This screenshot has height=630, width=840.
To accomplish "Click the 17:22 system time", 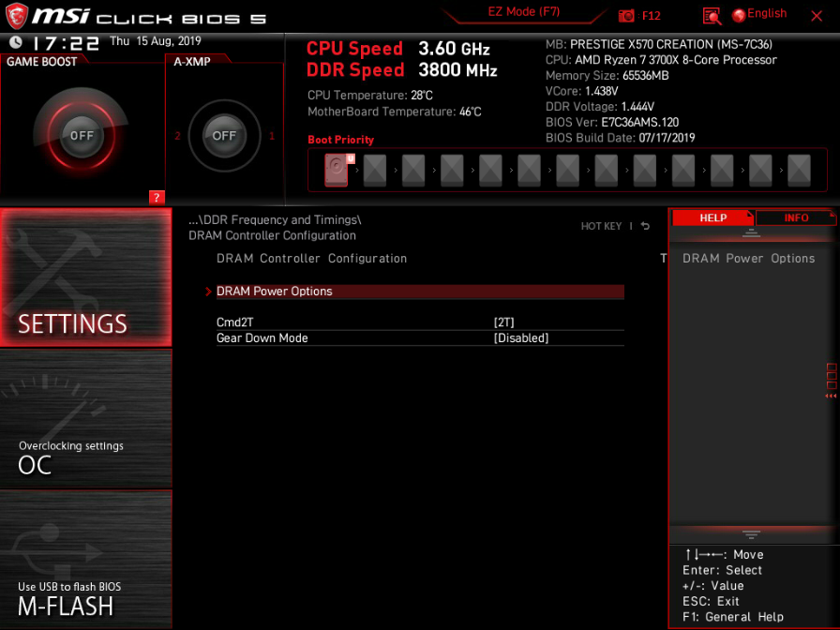I will pyautogui.click(x=66, y=43).
